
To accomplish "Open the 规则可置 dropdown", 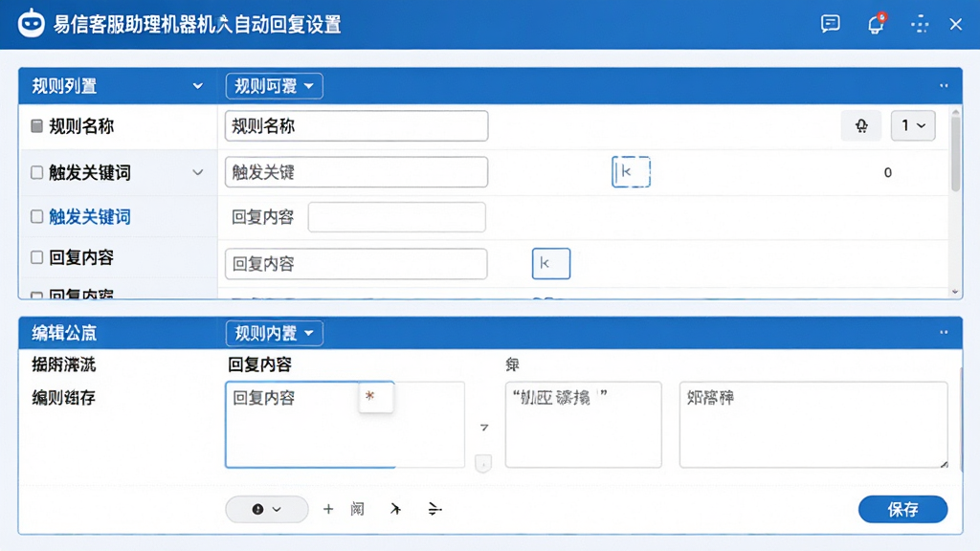I will pos(275,86).
